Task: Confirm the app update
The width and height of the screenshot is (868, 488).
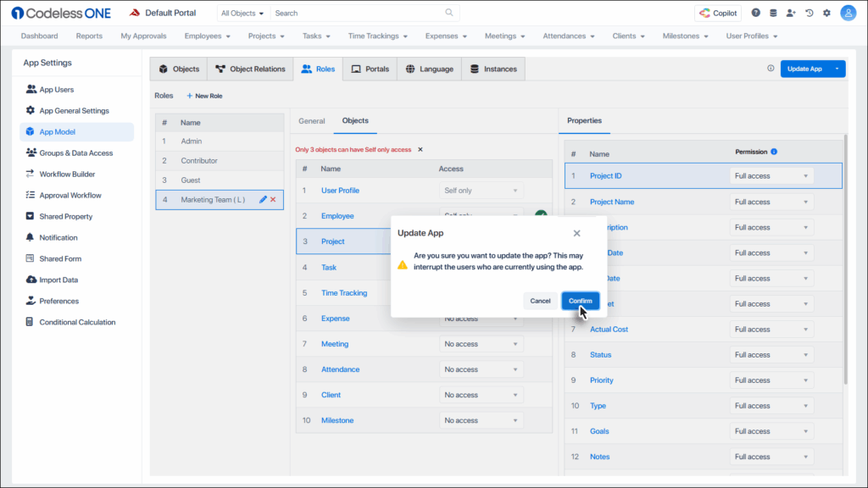Action: (x=580, y=301)
